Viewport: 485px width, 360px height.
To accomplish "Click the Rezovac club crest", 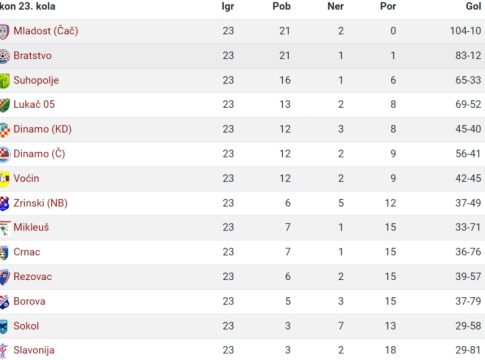I will [4, 277].
